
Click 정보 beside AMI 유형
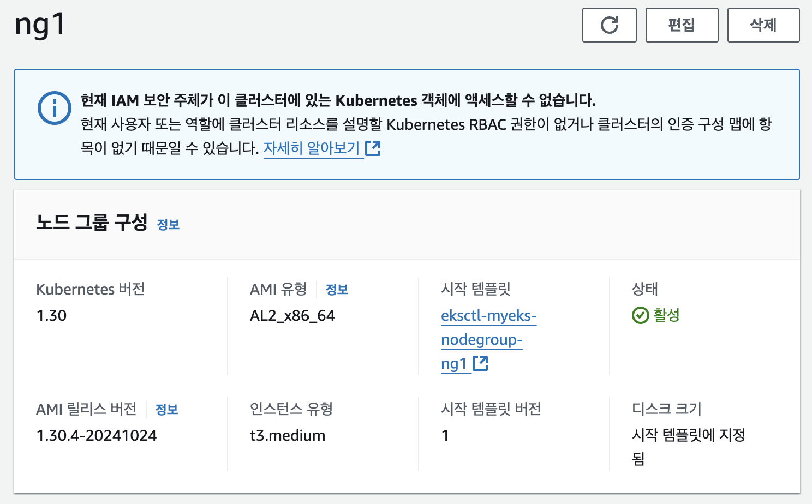tap(337, 290)
